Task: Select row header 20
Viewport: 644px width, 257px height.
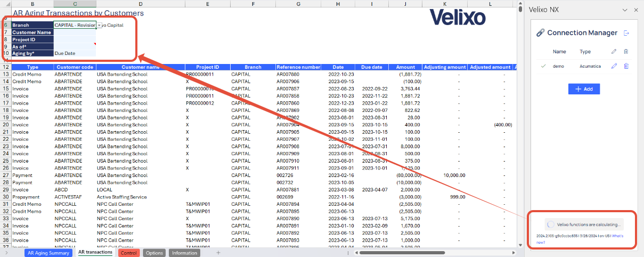Action: coord(5,124)
